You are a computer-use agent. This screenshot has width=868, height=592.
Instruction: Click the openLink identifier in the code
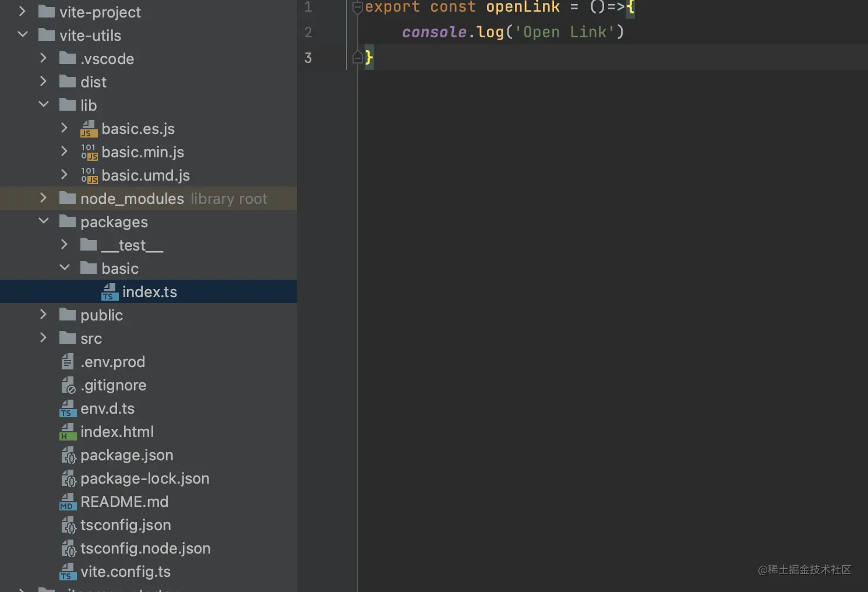click(x=523, y=7)
